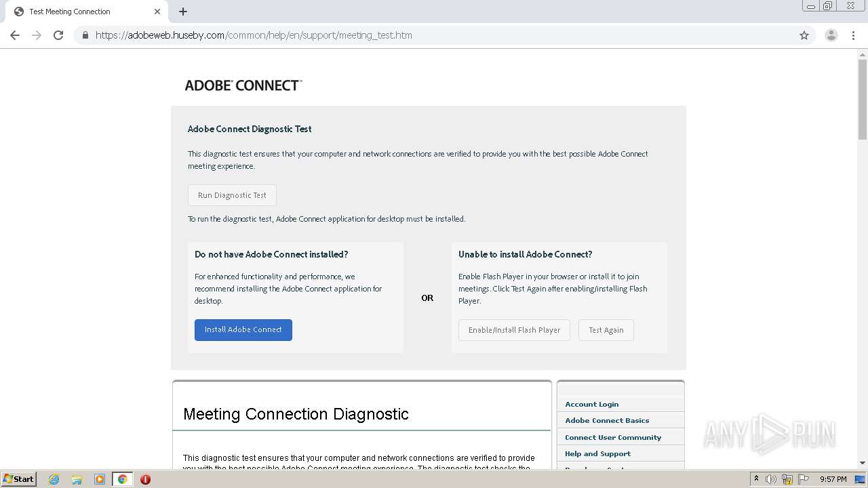Open the Account Login link
This screenshot has height=488, width=868.
591,404
